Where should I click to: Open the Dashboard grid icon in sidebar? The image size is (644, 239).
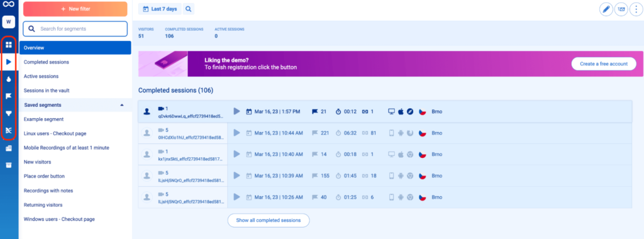click(9, 45)
